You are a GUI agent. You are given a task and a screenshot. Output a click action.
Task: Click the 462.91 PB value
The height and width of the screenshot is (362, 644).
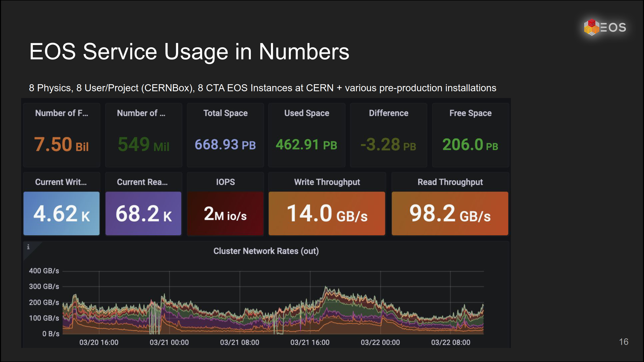307,145
